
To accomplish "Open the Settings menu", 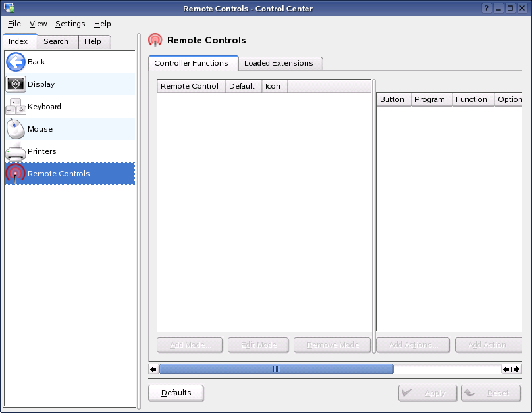I will pos(70,24).
